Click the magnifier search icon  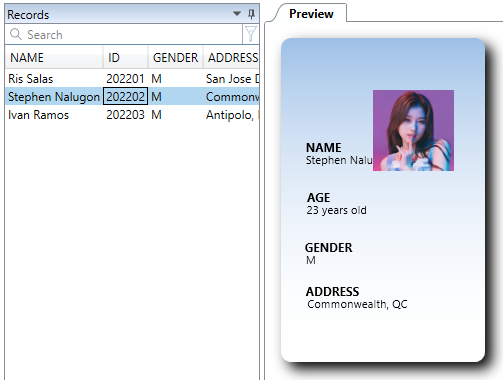[16, 34]
